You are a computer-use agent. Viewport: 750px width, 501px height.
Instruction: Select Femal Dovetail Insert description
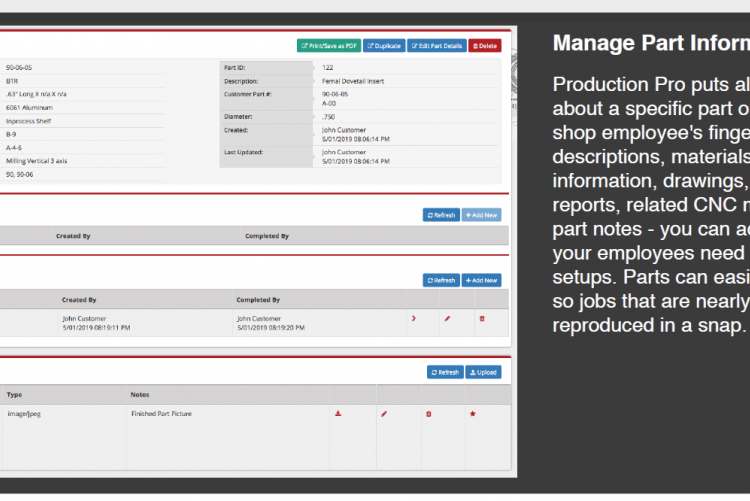(353, 81)
